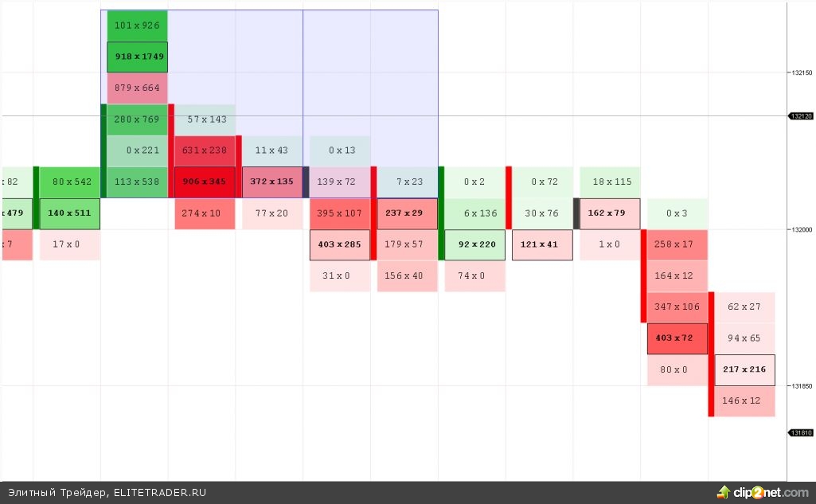Click the 131810 price label on axis
816x504 pixels.
click(x=801, y=433)
